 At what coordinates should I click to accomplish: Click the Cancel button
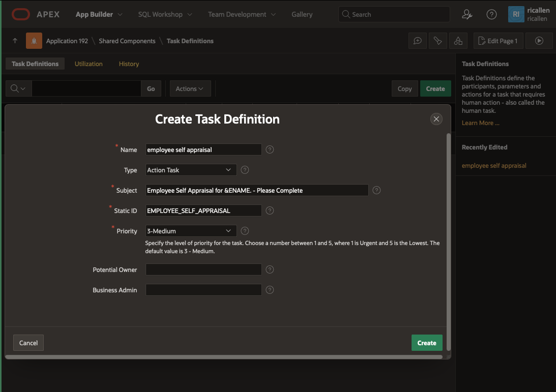coord(28,343)
